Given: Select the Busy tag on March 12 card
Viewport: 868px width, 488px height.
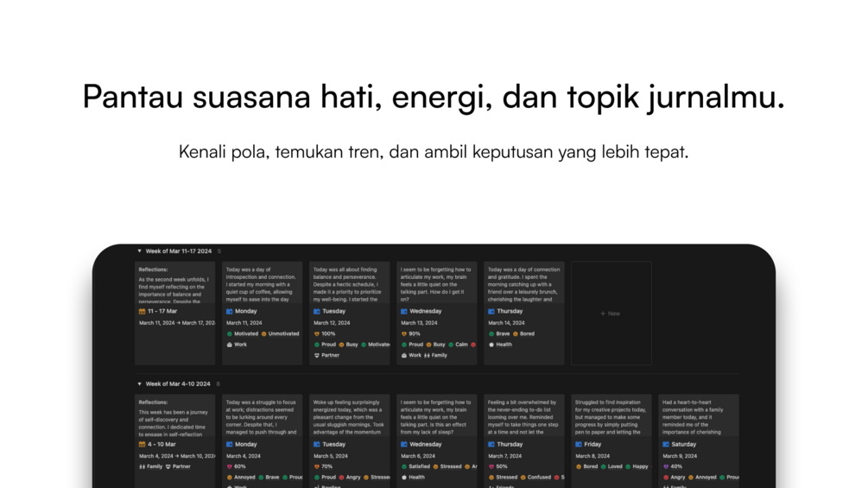Looking at the screenshot, I should tap(349, 345).
